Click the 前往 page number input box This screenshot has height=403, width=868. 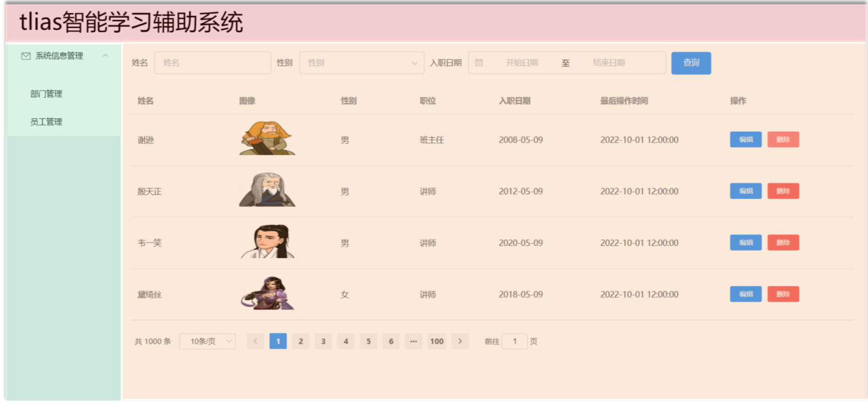point(514,341)
